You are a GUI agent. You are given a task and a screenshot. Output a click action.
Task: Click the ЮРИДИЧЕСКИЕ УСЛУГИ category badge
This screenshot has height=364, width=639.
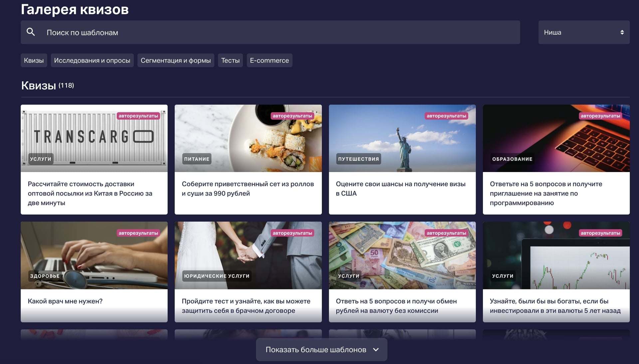click(x=216, y=276)
